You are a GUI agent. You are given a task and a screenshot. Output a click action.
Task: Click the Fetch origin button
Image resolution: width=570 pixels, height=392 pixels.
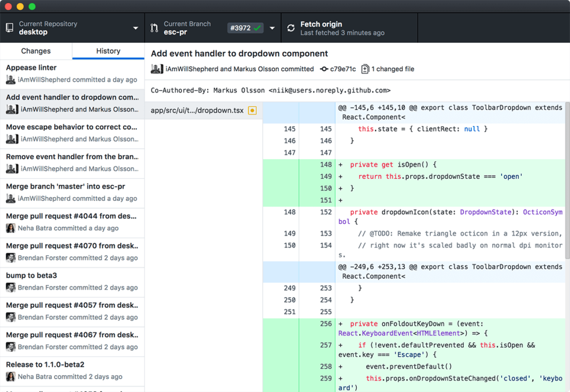click(350, 28)
